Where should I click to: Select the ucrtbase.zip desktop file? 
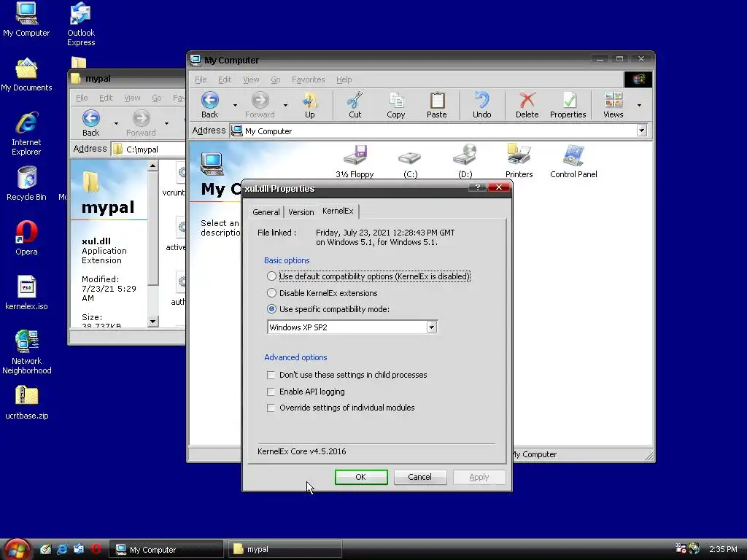pyautogui.click(x=26, y=402)
